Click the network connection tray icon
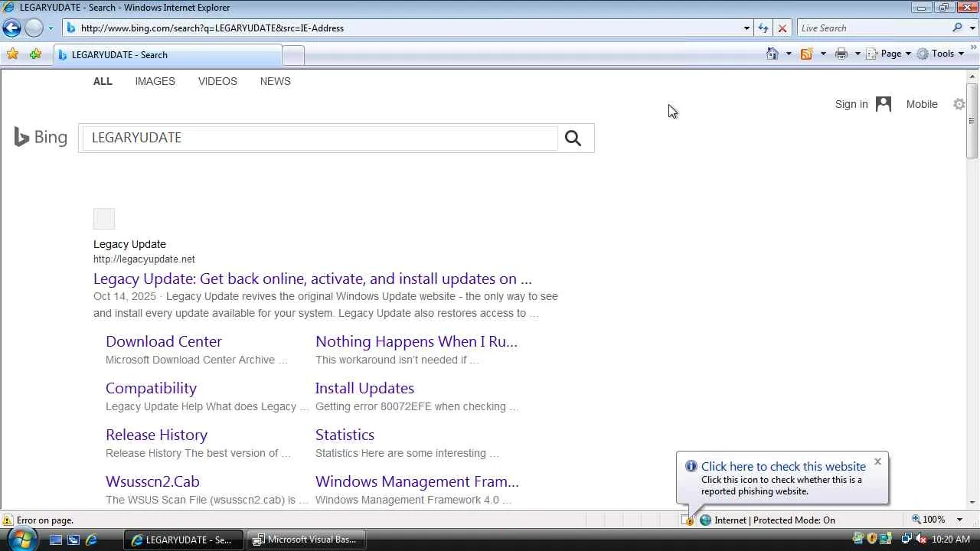 click(907, 540)
